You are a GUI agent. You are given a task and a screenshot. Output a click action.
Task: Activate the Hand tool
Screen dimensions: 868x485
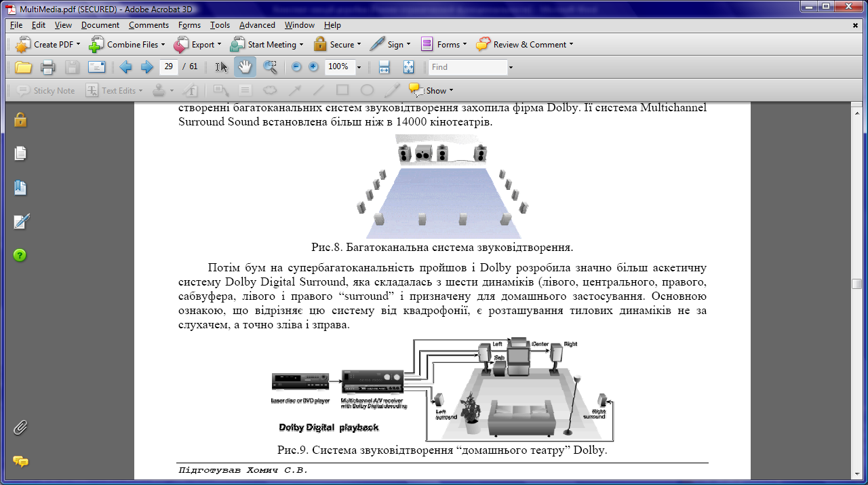[x=245, y=66]
